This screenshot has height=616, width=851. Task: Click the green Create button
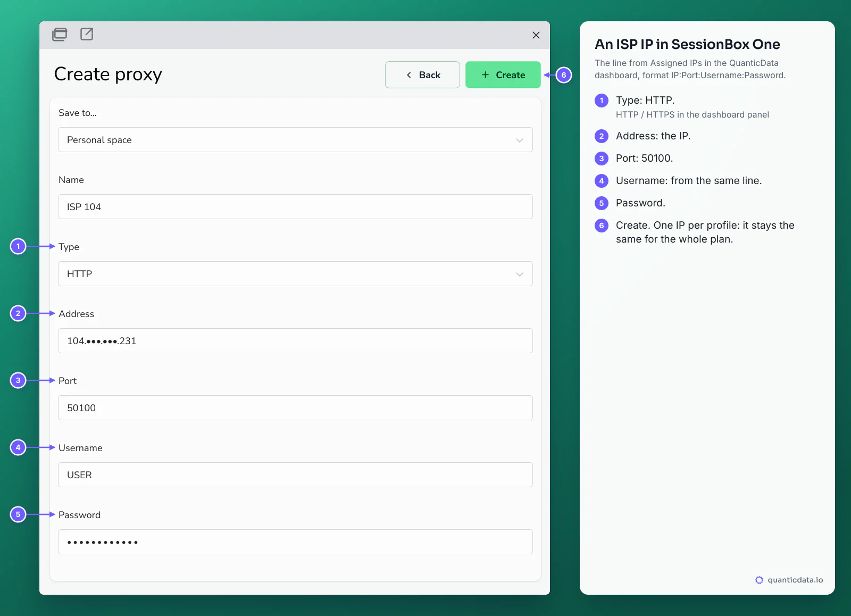click(x=503, y=74)
